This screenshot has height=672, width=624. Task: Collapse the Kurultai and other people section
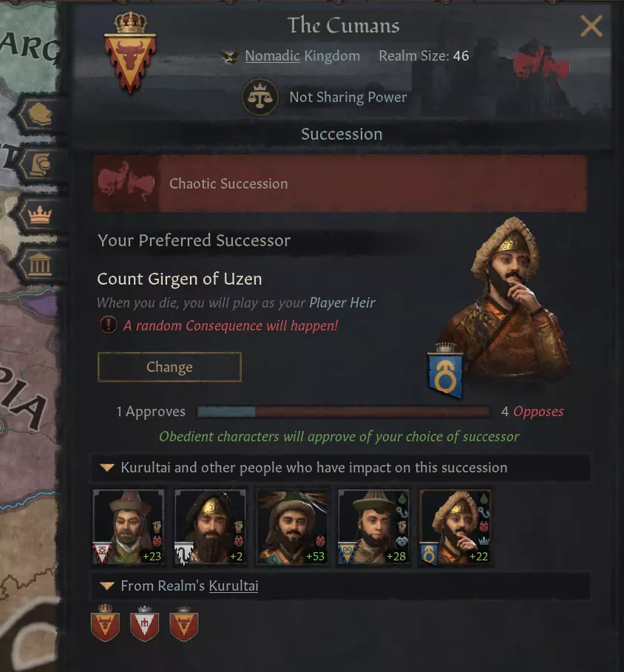107,467
